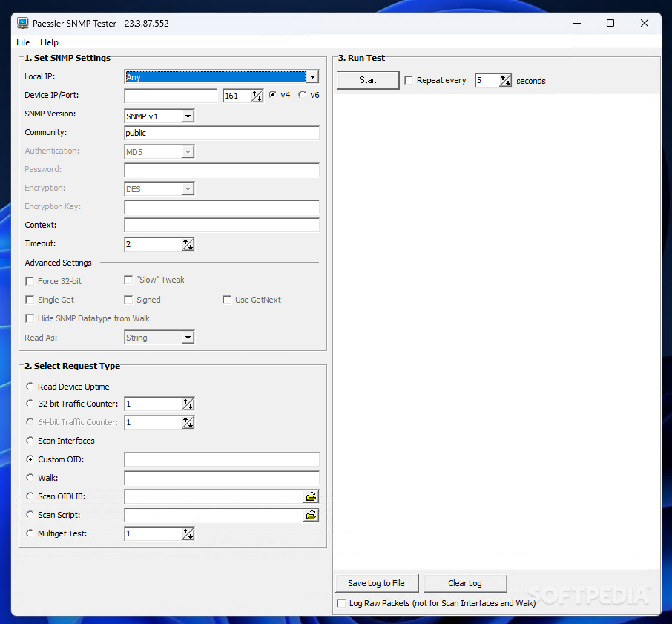Click the Timeout value field
This screenshot has width=672, height=624.
coord(153,244)
